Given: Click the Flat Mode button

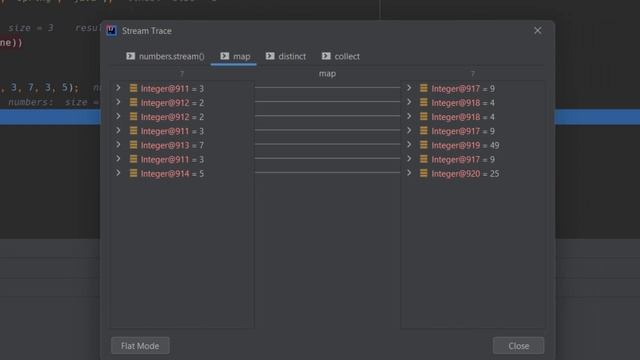Looking at the screenshot, I should (140, 346).
